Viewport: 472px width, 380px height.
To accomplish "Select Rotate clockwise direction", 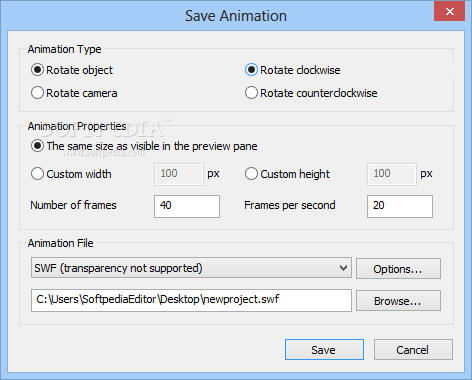I will tap(251, 70).
